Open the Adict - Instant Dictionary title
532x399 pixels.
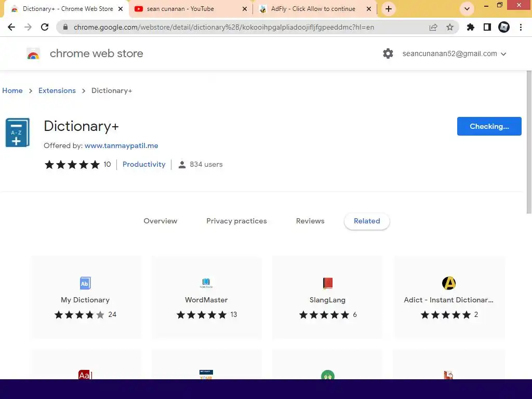[x=448, y=300]
